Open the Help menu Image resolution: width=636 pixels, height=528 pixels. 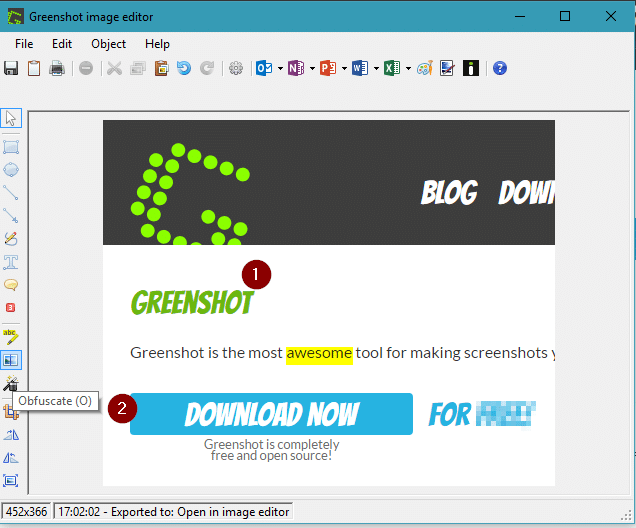(x=157, y=44)
